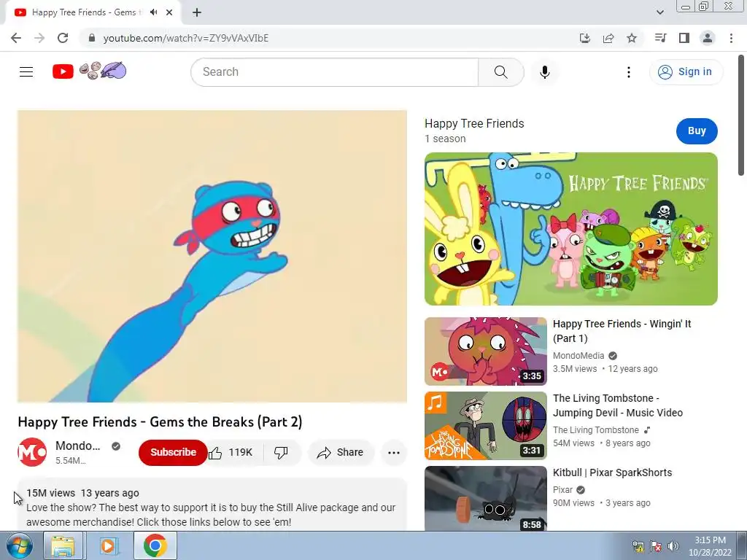Open more actions ellipsis below video
747x560 pixels.
pyautogui.click(x=393, y=452)
